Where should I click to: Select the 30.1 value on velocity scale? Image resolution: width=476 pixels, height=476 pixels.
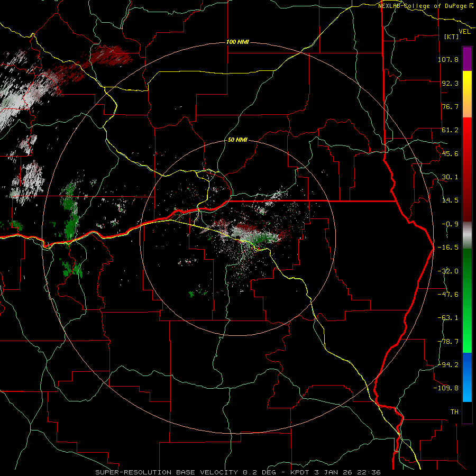coord(450,177)
